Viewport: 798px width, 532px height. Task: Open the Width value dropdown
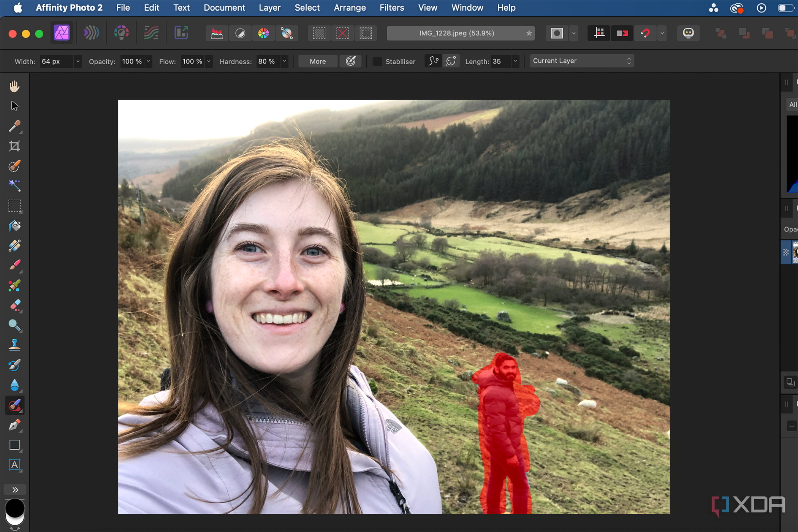tap(78, 62)
